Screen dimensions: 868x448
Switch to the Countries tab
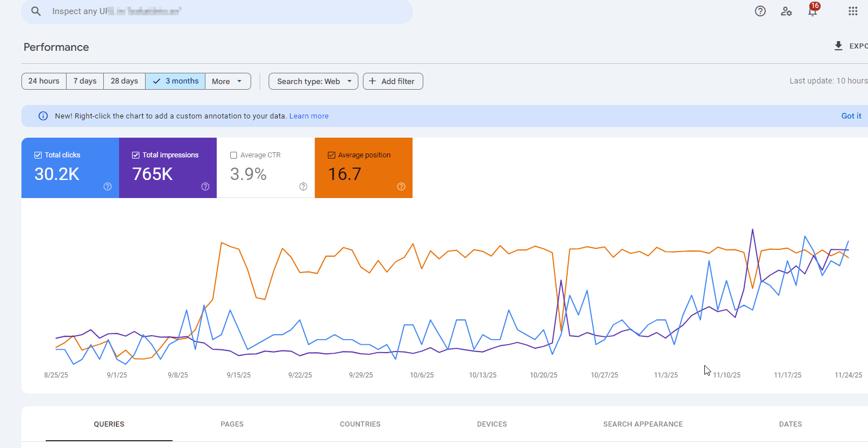coord(360,424)
